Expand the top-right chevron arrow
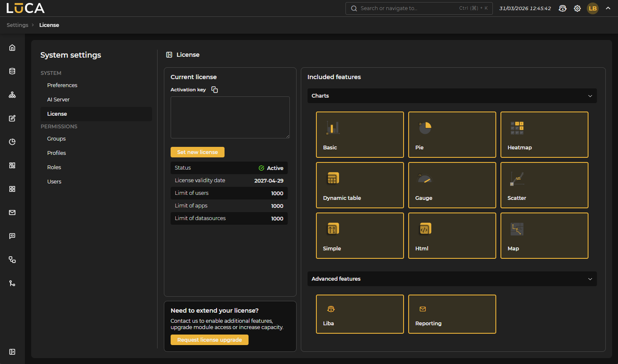This screenshot has width=618, height=364. tap(608, 8)
